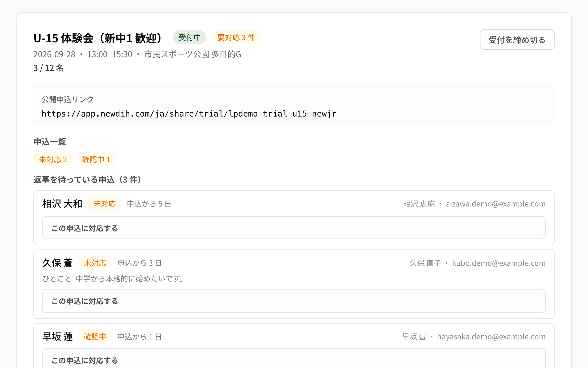Click the email aizawa.demo@example.com
Image resolution: width=588 pixels, height=368 pixels.
click(x=495, y=204)
